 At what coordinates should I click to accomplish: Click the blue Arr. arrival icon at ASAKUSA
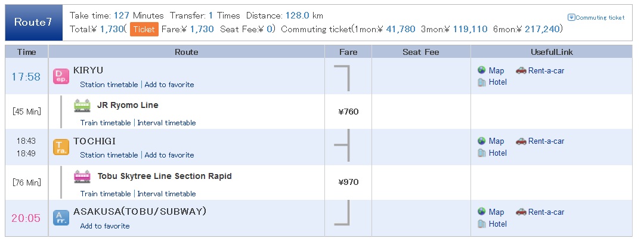(x=61, y=218)
